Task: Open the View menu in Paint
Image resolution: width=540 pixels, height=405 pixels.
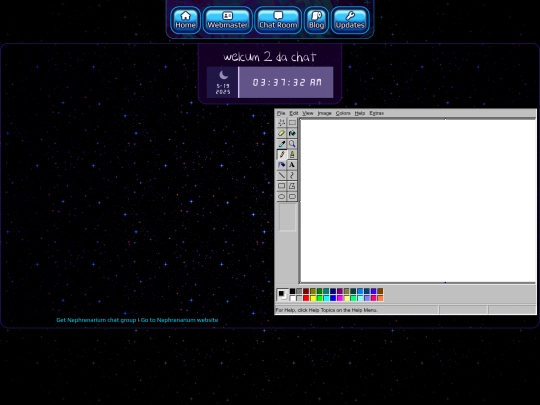Action: coord(308,113)
